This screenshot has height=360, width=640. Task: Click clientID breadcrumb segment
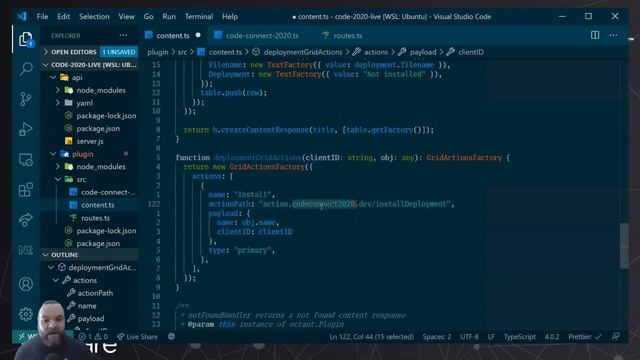tap(471, 52)
